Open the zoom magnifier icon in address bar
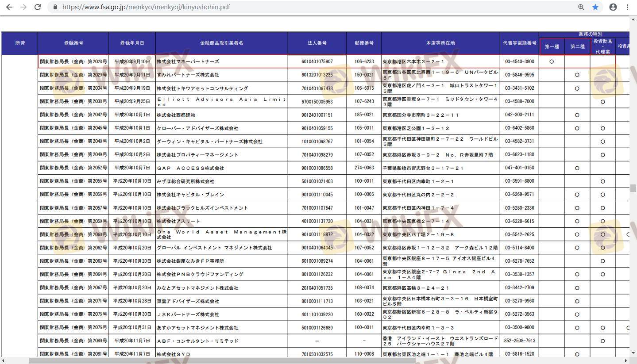This screenshot has height=364, width=637. pos(581,7)
